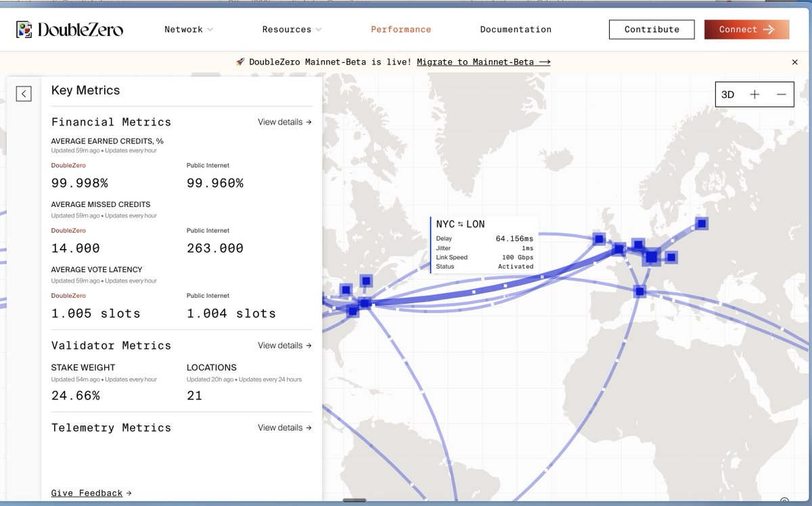This screenshot has height=506, width=812.
Task: Select the Telemetry Metrics heading
Action: (111, 428)
